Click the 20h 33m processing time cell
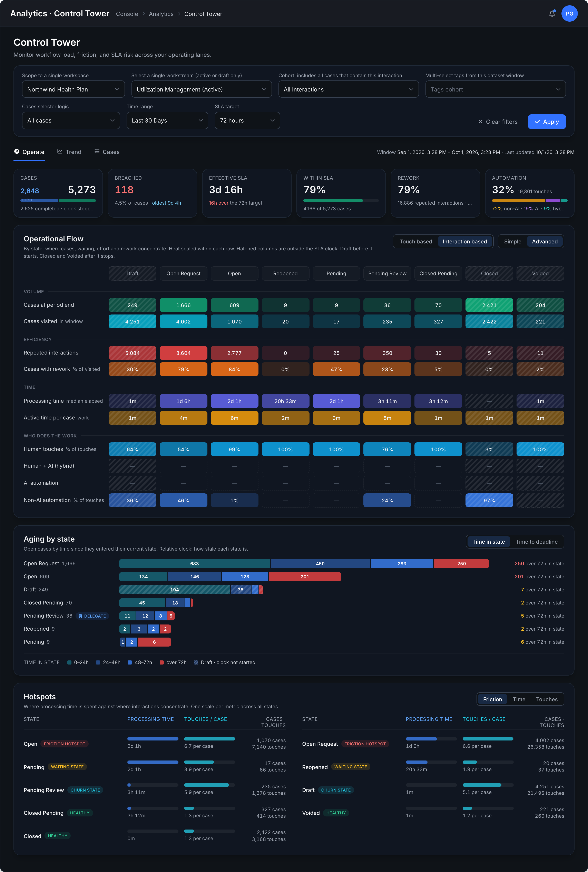The height and width of the screenshot is (872, 588). pos(285,401)
